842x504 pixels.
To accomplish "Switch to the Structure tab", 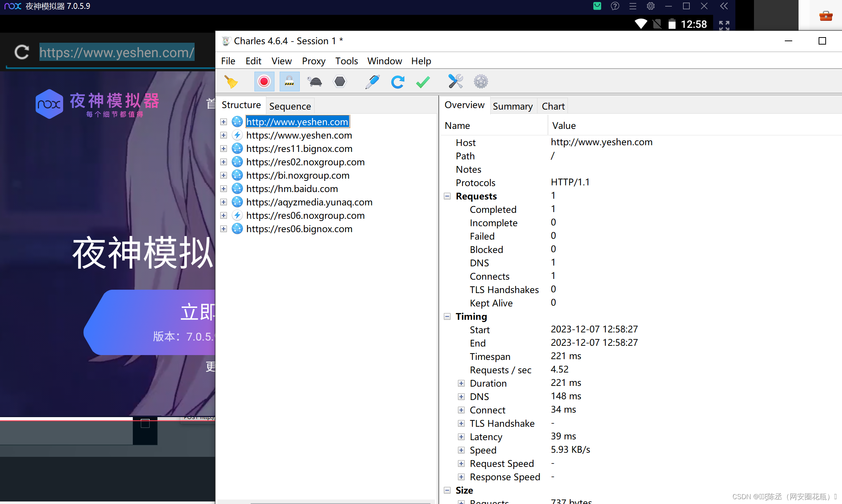I will [x=241, y=105].
